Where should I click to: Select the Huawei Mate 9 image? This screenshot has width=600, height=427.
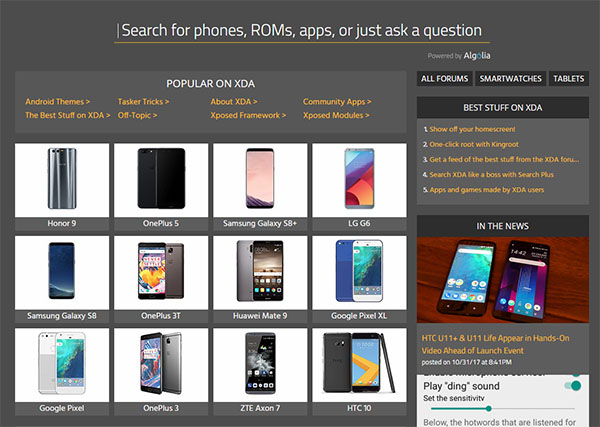coord(260,273)
